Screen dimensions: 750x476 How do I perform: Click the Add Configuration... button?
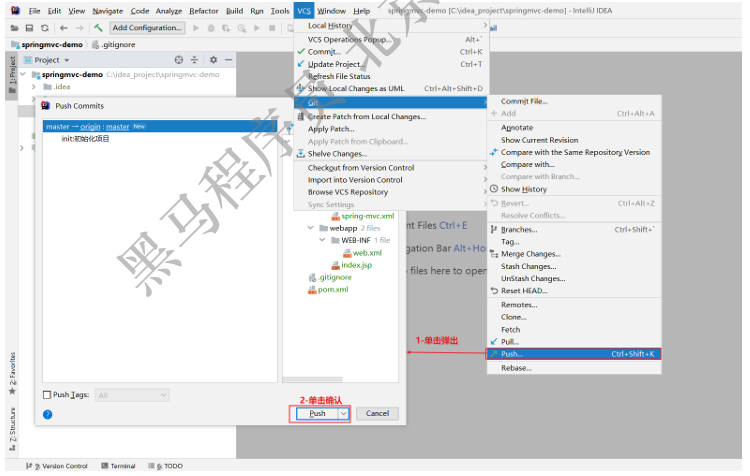[x=147, y=28]
